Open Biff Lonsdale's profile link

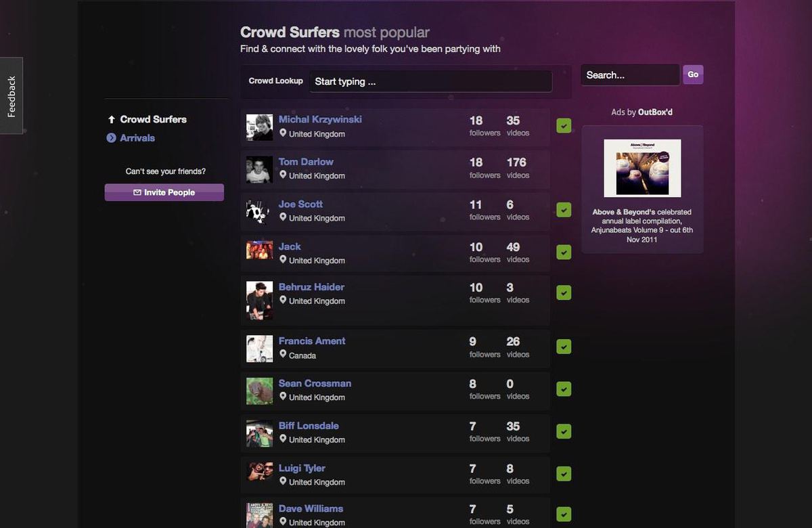click(309, 426)
